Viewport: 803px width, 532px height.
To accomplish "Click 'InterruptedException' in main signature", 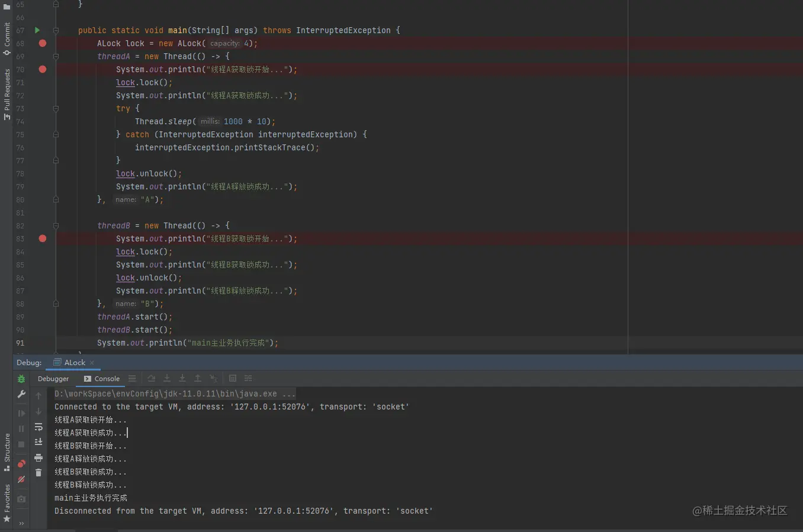I will pos(343,30).
